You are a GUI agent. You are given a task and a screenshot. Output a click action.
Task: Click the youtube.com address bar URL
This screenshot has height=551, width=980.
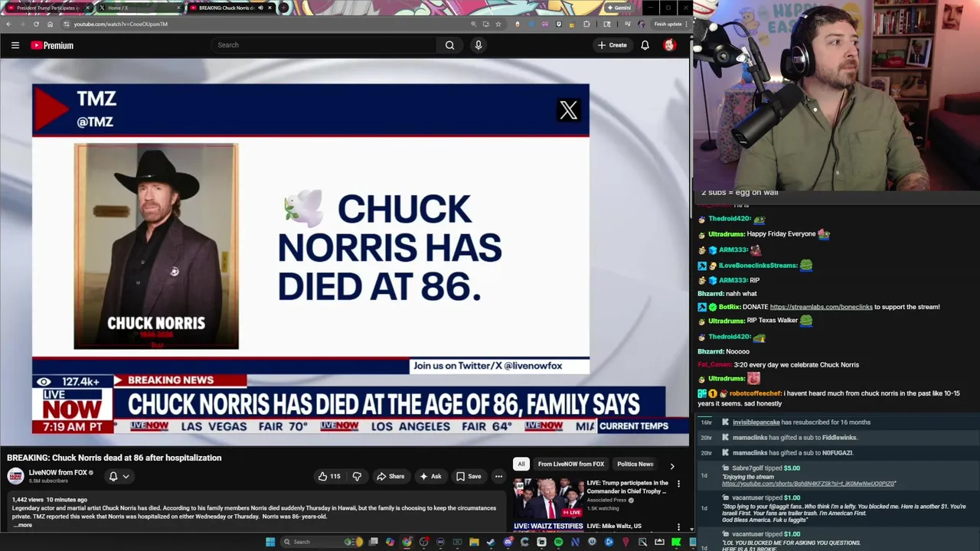[120, 24]
